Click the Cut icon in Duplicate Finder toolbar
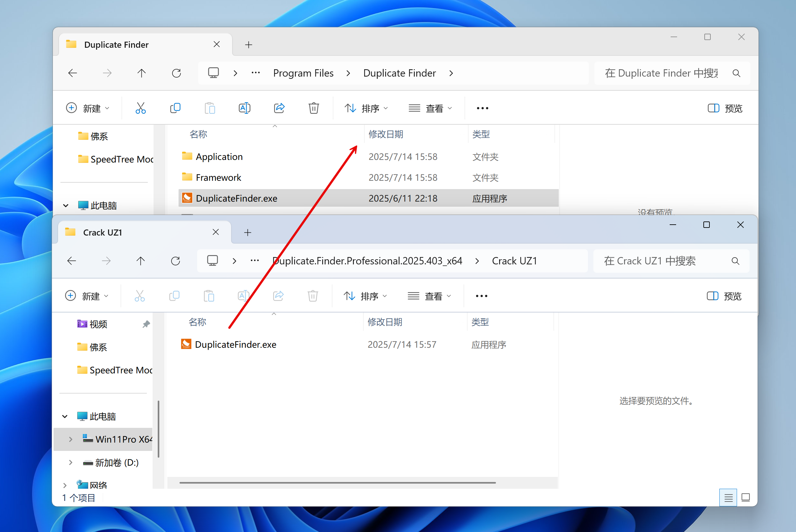The width and height of the screenshot is (796, 532). click(140, 108)
